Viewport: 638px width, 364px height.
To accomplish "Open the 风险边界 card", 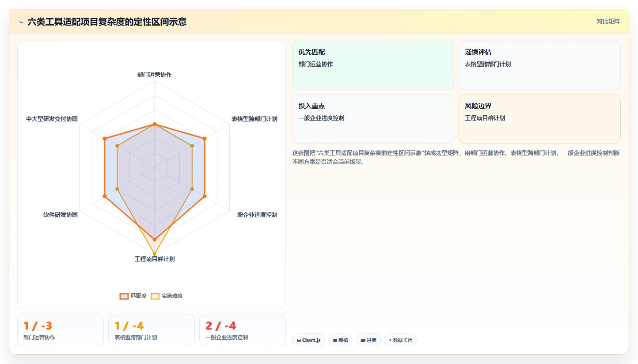I will point(539,119).
